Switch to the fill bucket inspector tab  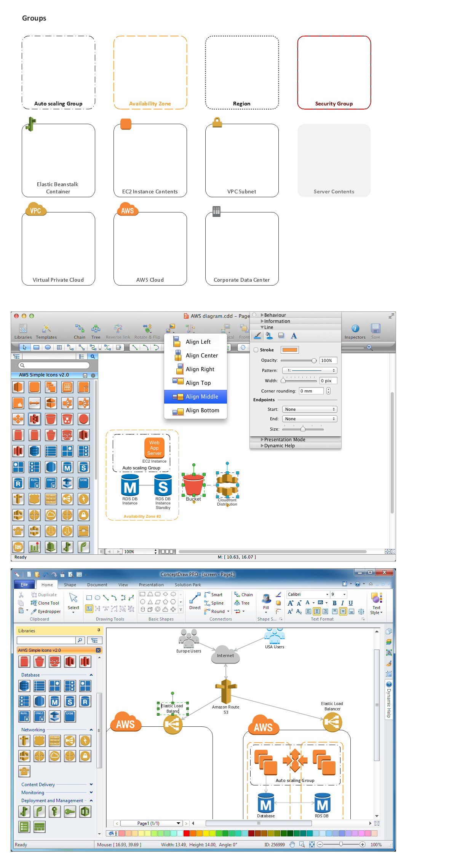(x=269, y=336)
